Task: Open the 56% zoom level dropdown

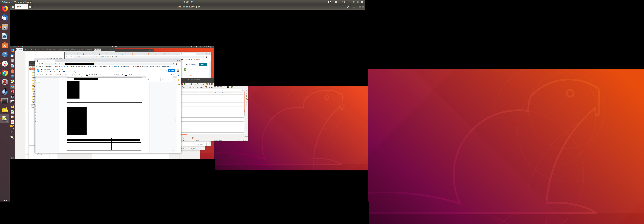Action: point(21,7)
